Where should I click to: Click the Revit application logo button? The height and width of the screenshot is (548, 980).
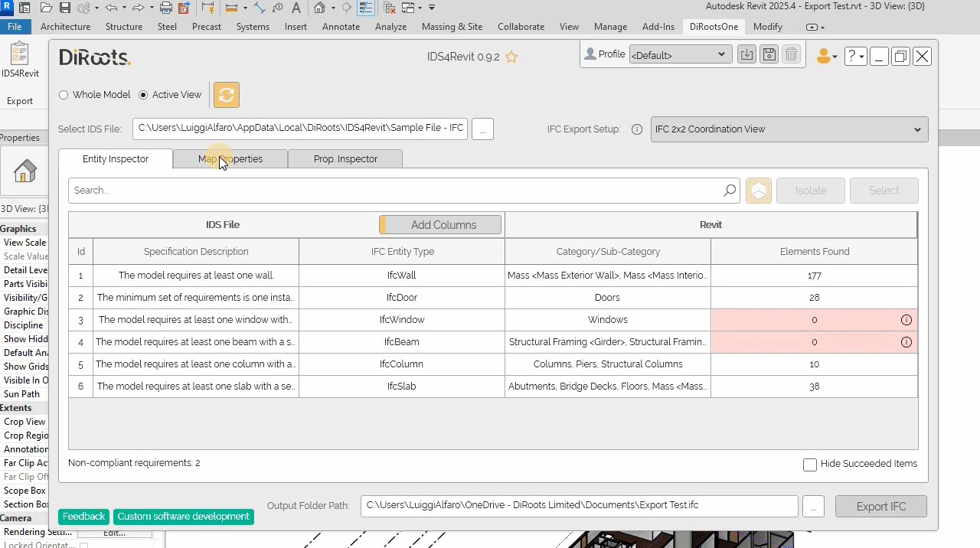[8, 8]
